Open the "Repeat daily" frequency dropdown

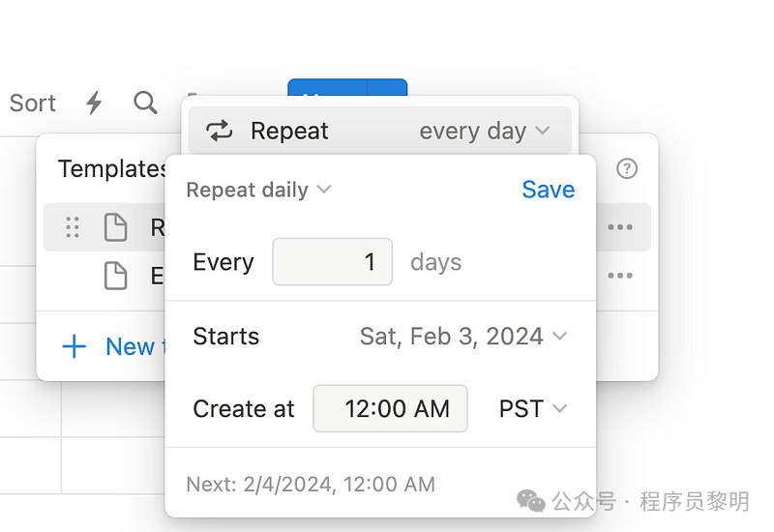[x=258, y=190]
